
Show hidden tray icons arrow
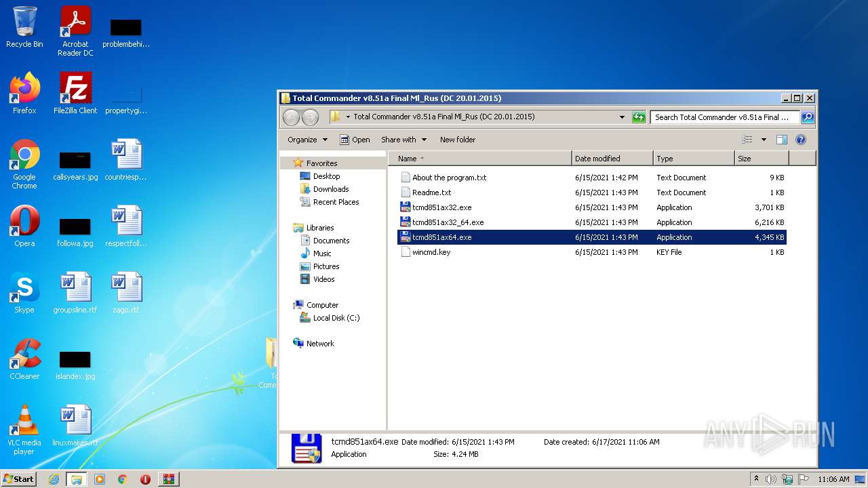pos(756,479)
